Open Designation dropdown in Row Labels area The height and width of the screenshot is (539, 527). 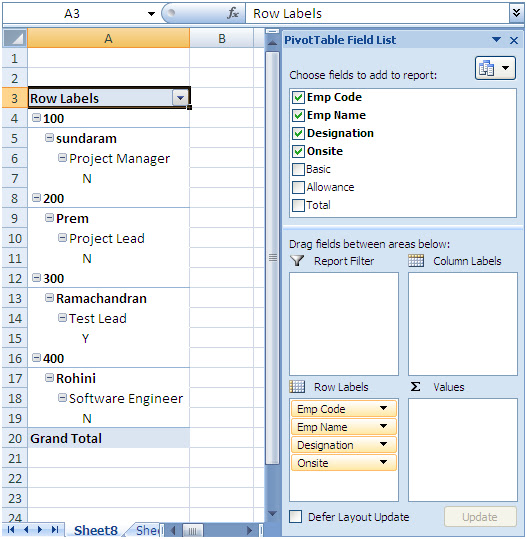point(383,444)
